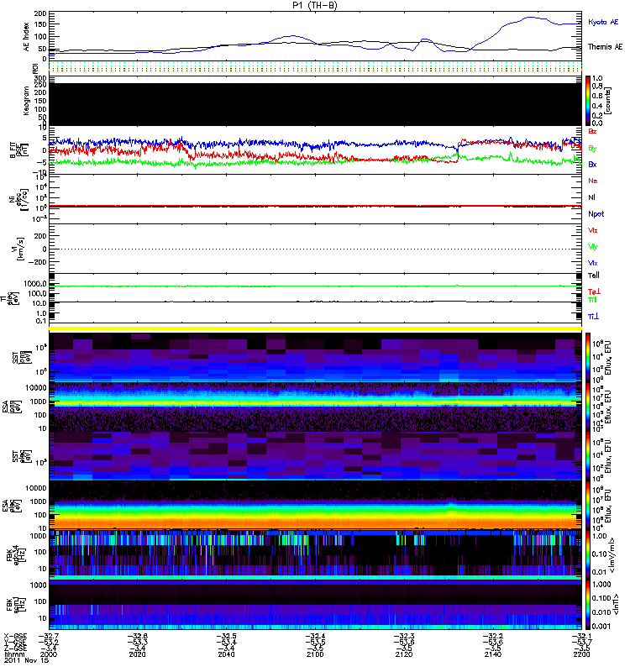This screenshot has width=630, height=672.
Task: Select the red Te-perpendicular legend label
Action: tap(594, 291)
